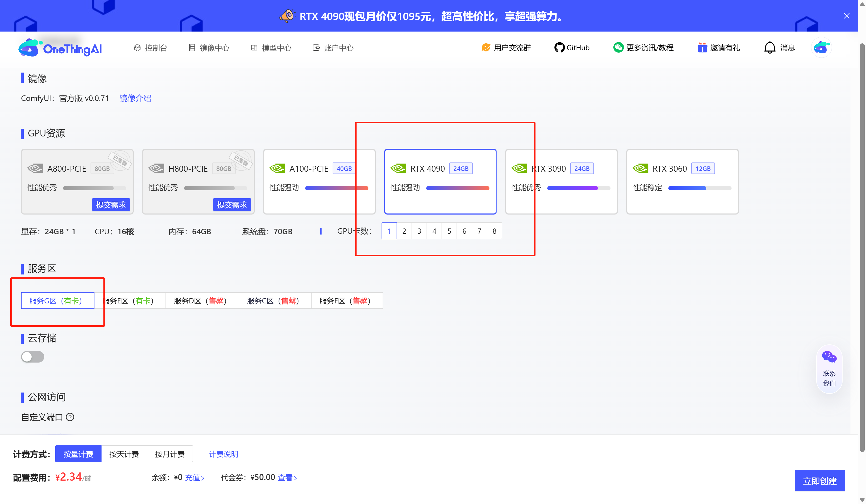Image resolution: width=866 pixels, height=504 pixels.
Task: Set GPU card count to 7
Action: [x=479, y=231]
